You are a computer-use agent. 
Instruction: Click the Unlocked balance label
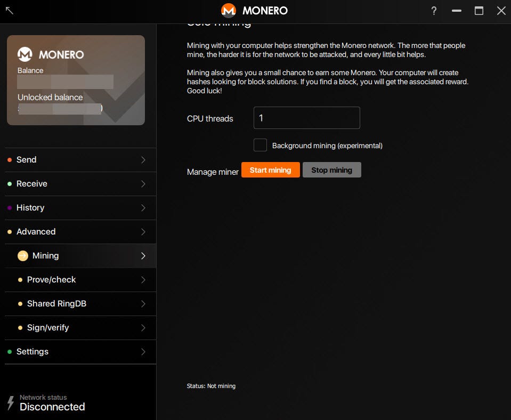pos(50,97)
